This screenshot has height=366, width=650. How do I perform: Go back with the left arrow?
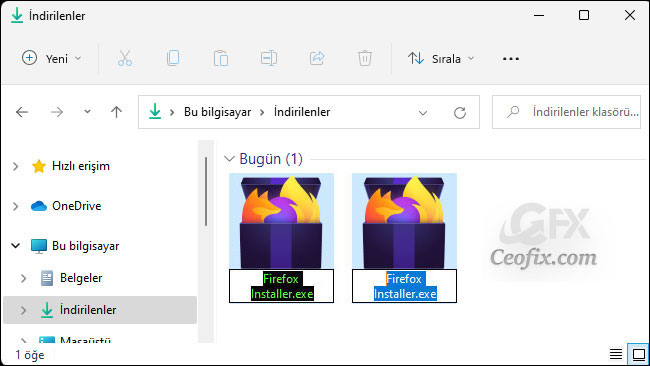click(x=22, y=112)
